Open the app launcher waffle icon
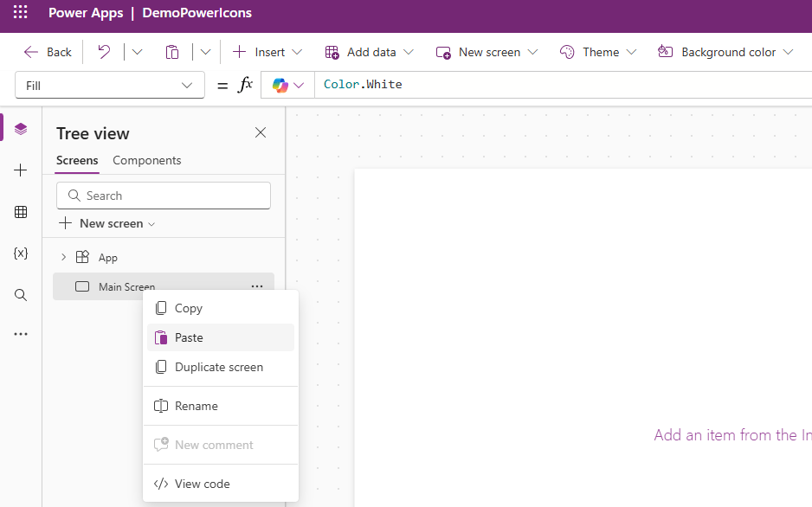 [x=21, y=13]
